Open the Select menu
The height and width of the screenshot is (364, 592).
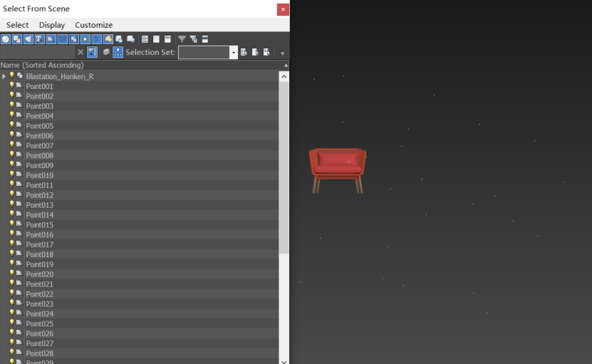pos(17,25)
